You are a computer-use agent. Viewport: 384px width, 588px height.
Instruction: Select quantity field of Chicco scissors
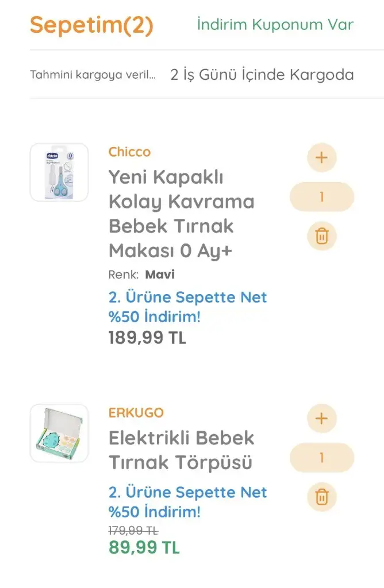click(x=322, y=197)
